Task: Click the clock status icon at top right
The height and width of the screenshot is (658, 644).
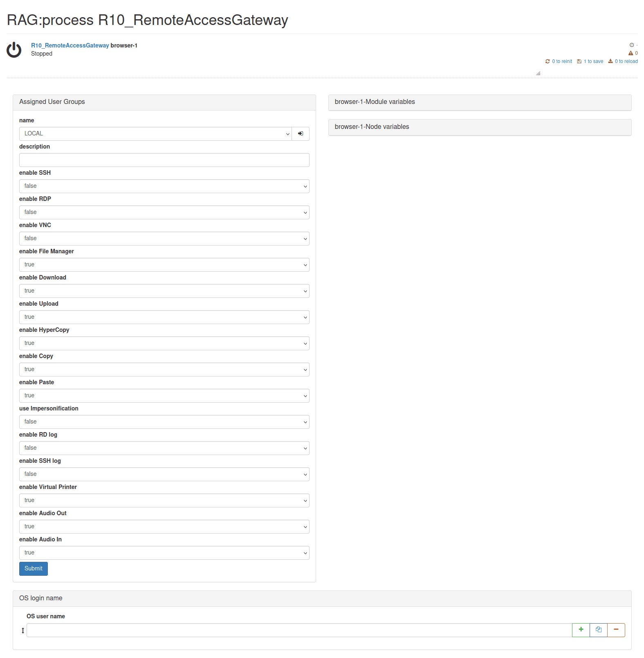Action: [x=631, y=45]
